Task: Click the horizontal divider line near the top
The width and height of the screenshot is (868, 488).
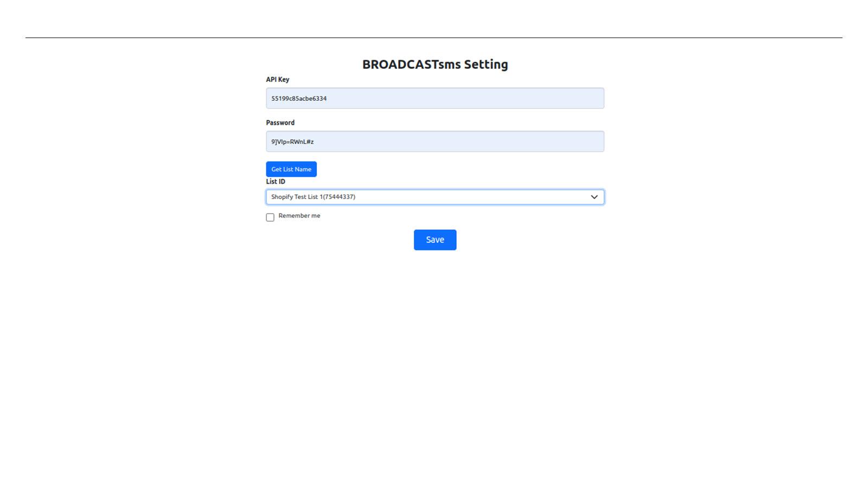Action: [x=434, y=37]
